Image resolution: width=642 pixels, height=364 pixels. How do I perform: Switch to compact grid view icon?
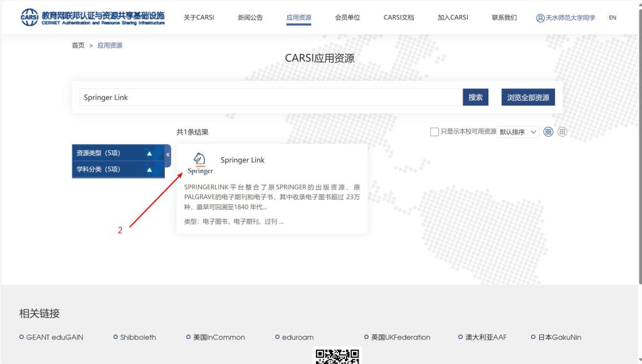(562, 132)
